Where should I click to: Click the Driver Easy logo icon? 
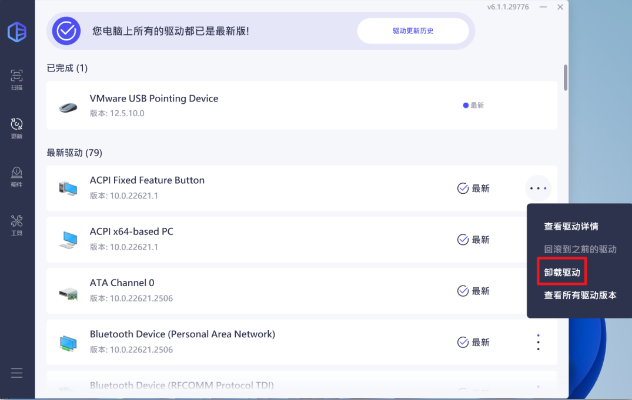[17, 32]
